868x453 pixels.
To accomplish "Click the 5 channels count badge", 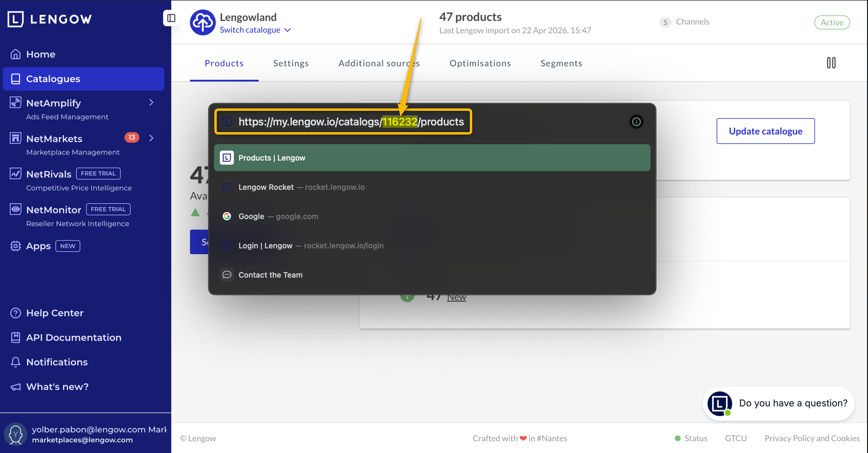I will tap(665, 22).
